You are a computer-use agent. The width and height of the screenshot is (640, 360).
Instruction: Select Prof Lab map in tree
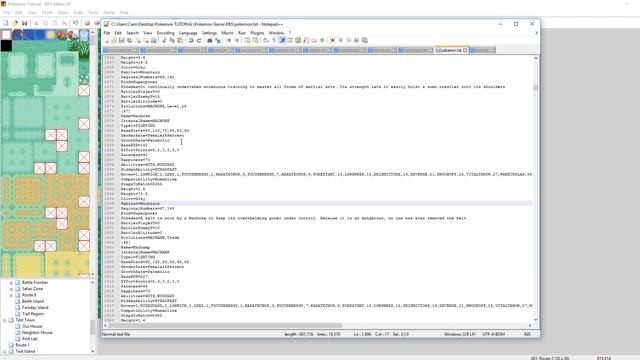(x=29, y=339)
